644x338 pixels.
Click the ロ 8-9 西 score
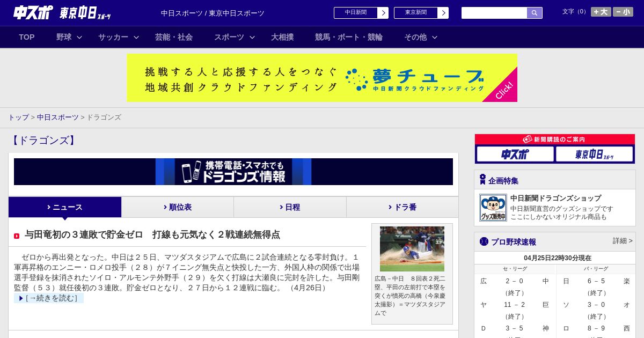coord(596,328)
